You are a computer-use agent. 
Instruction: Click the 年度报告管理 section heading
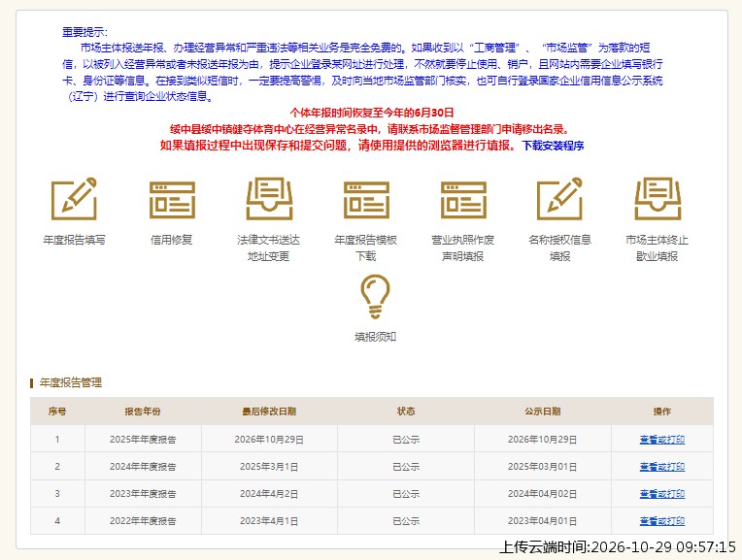click(71, 382)
